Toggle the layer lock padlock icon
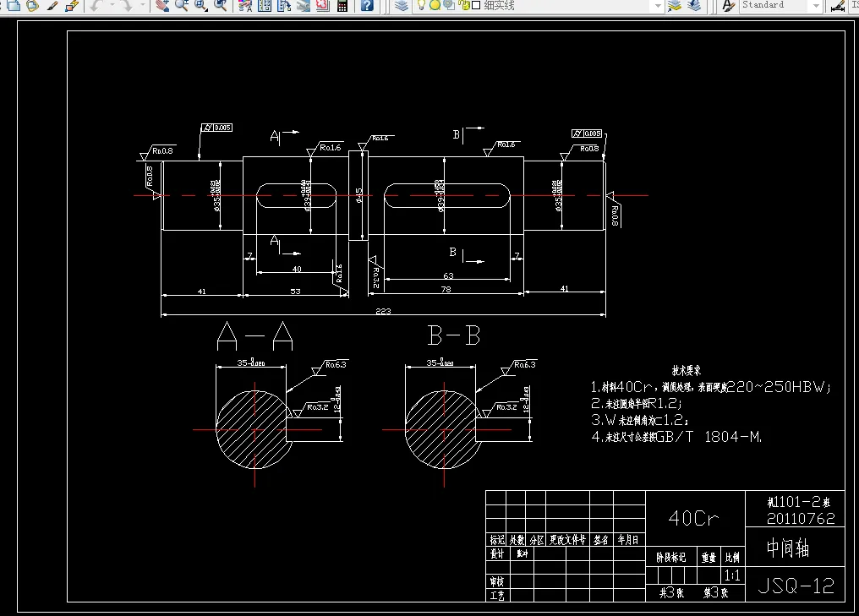Image resolution: width=859 pixels, height=616 pixels. tap(464, 5)
